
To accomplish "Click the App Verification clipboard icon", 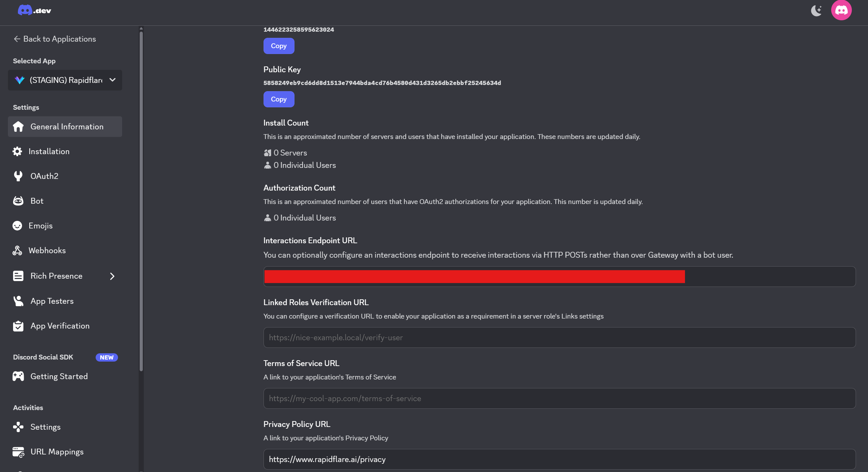I will point(18,326).
